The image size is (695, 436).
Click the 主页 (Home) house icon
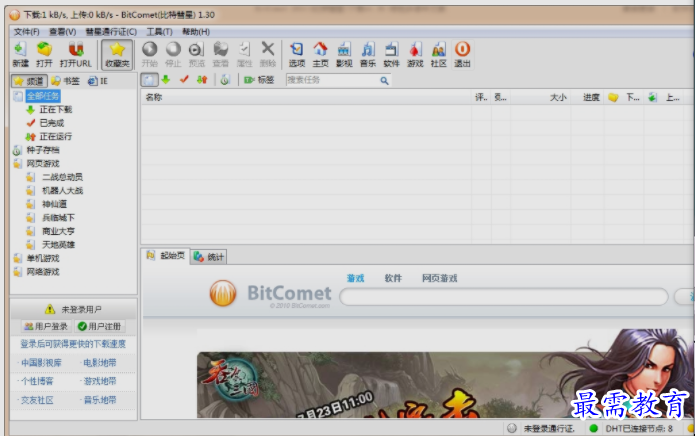[320, 54]
